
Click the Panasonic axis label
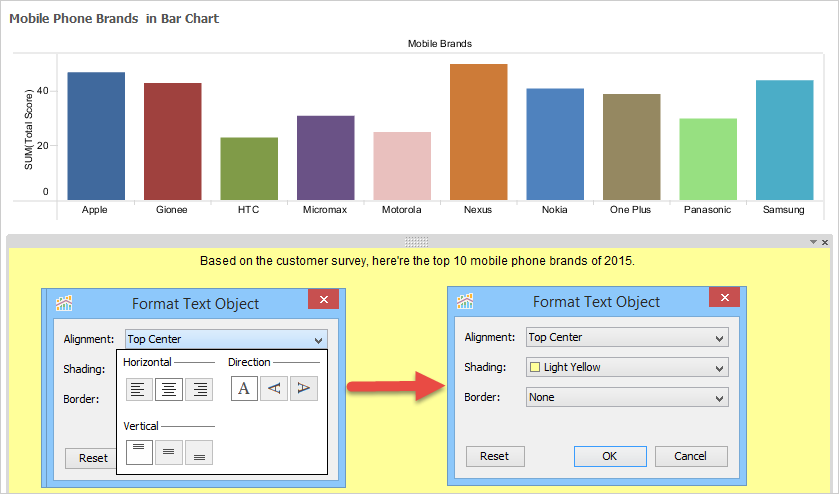pos(707,210)
